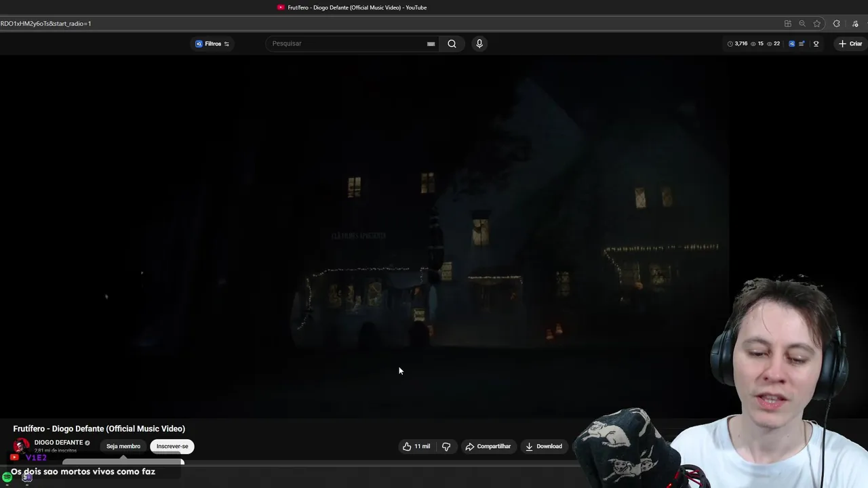Image resolution: width=868 pixels, height=488 pixels.
Task: Click the magnifier search button
Action: point(452,43)
